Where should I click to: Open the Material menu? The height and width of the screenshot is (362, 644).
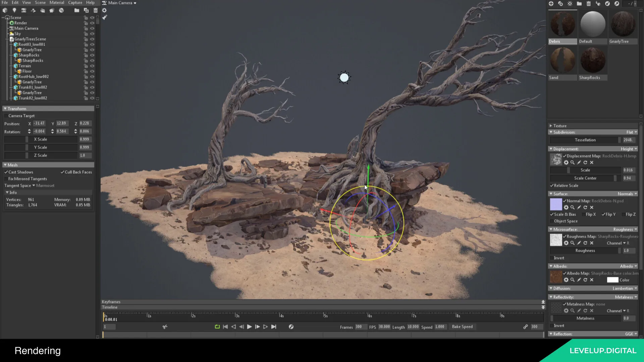pyautogui.click(x=57, y=3)
